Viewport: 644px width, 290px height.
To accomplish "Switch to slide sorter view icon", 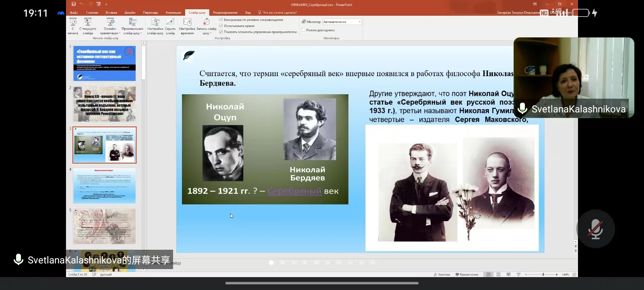I will click(x=498, y=275).
